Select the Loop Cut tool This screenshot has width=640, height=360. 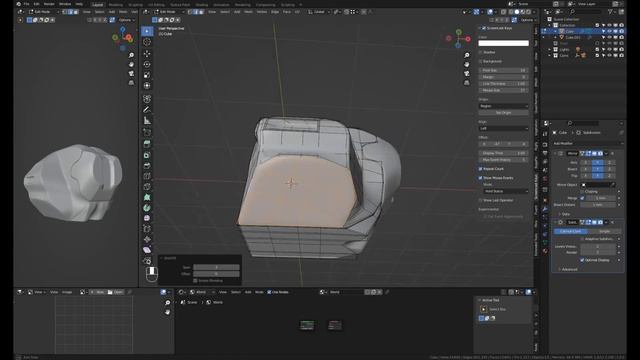point(147,176)
